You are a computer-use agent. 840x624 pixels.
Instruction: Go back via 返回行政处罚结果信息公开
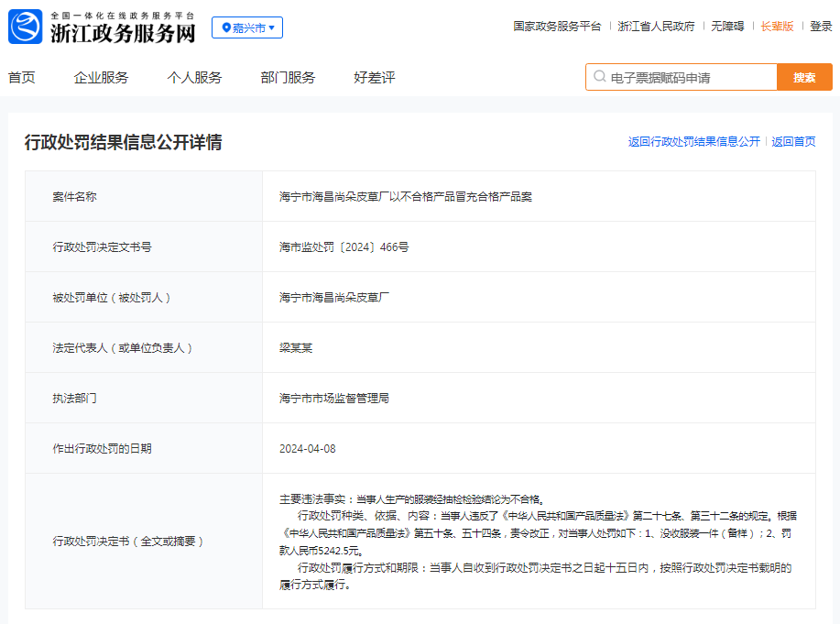pos(694,141)
